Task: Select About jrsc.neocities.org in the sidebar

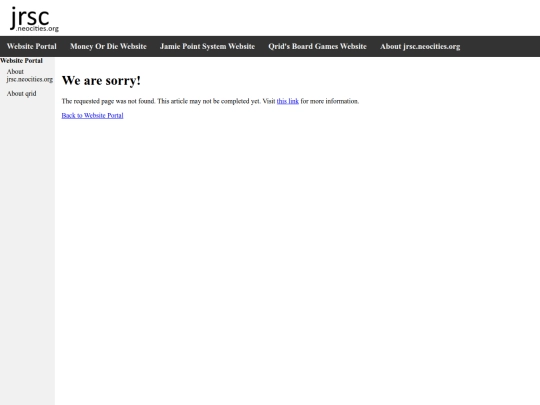Action: coord(30,75)
